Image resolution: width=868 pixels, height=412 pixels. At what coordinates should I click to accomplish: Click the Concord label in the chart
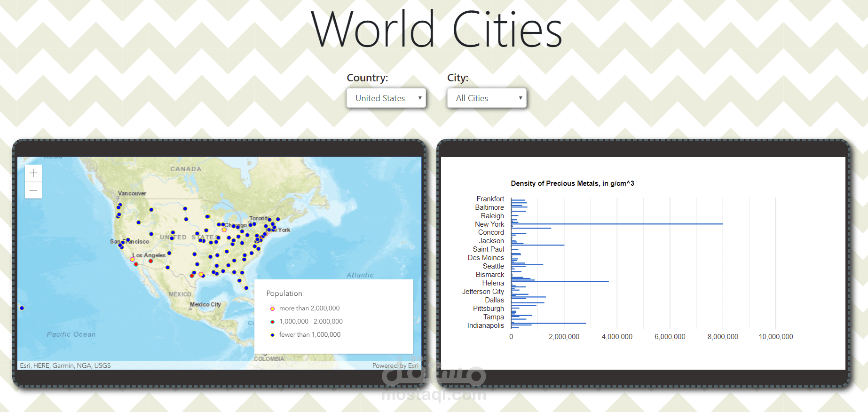491,232
